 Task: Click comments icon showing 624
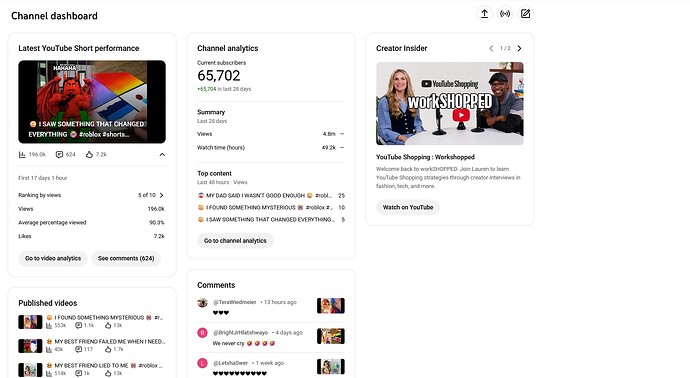click(59, 154)
